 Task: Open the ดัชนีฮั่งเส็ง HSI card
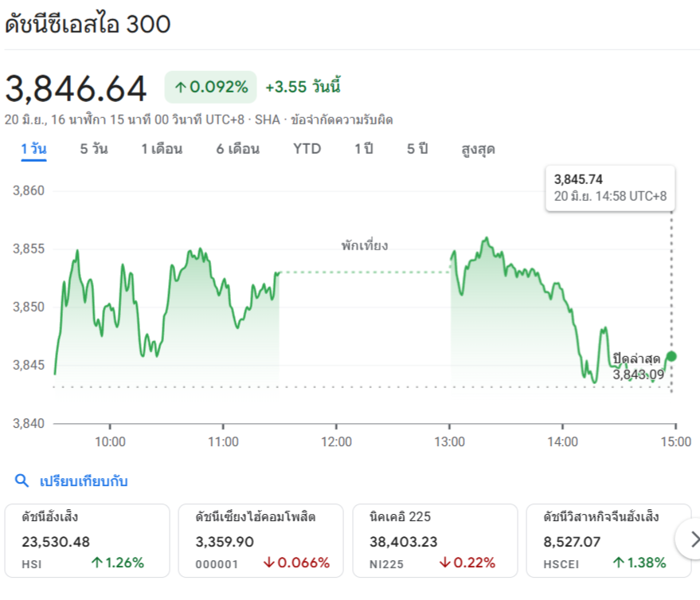pyautogui.click(x=88, y=540)
